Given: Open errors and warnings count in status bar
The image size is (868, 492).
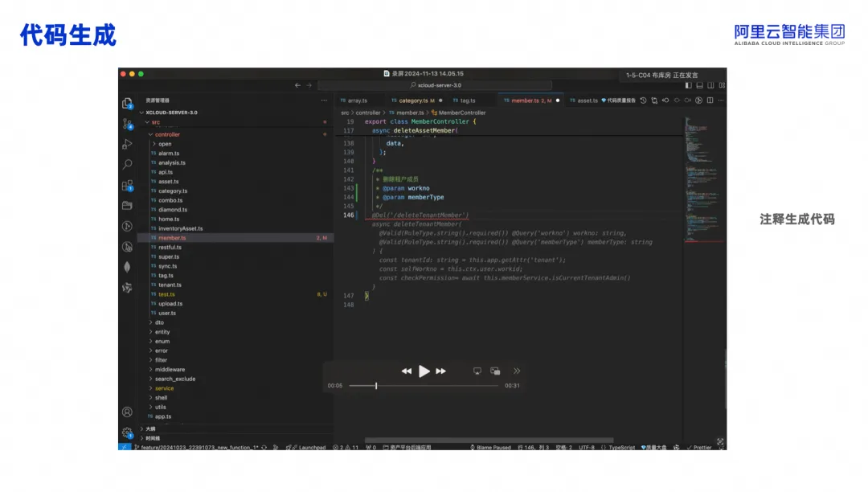Looking at the screenshot, I should point(346,447).
